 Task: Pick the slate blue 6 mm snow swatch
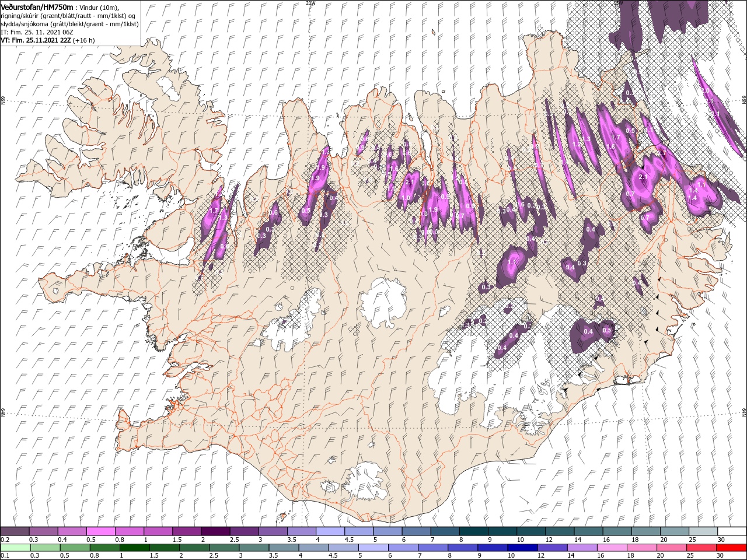point(416,531)
